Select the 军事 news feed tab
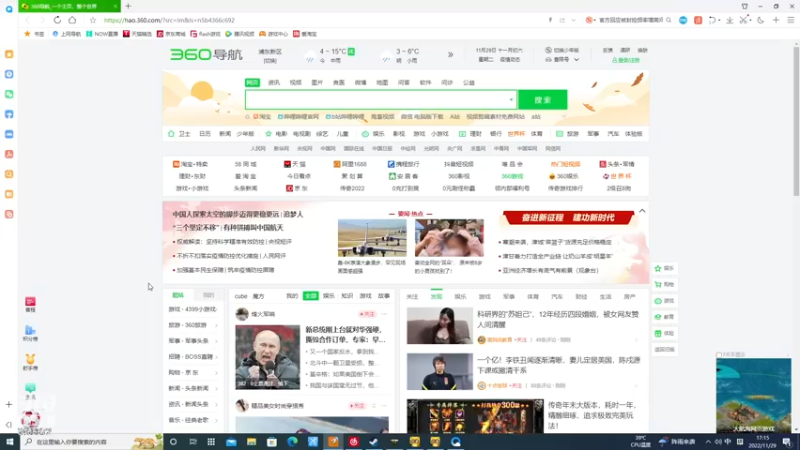The width and height of the screenshot is (800, 450). tap(509, 296)
